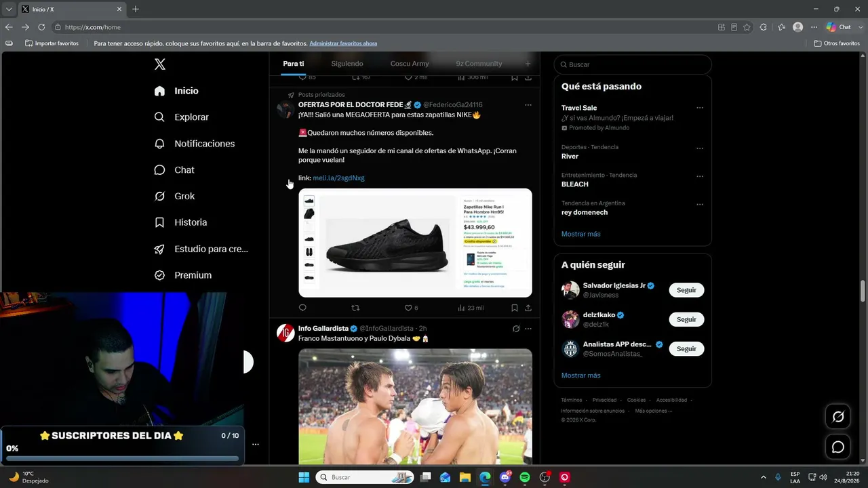Open the meli.la/2sgdNxg link
The image size is (868, 488).
(x=338, y=178)
